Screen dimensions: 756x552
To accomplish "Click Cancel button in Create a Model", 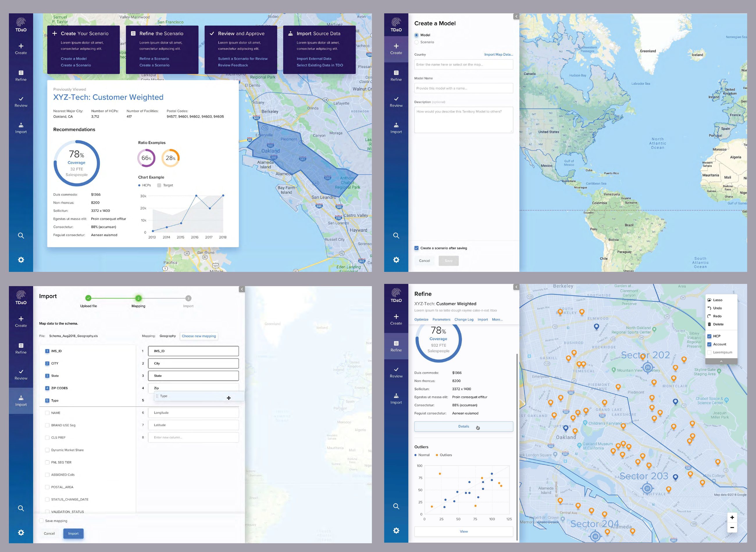I will (425, 261).
